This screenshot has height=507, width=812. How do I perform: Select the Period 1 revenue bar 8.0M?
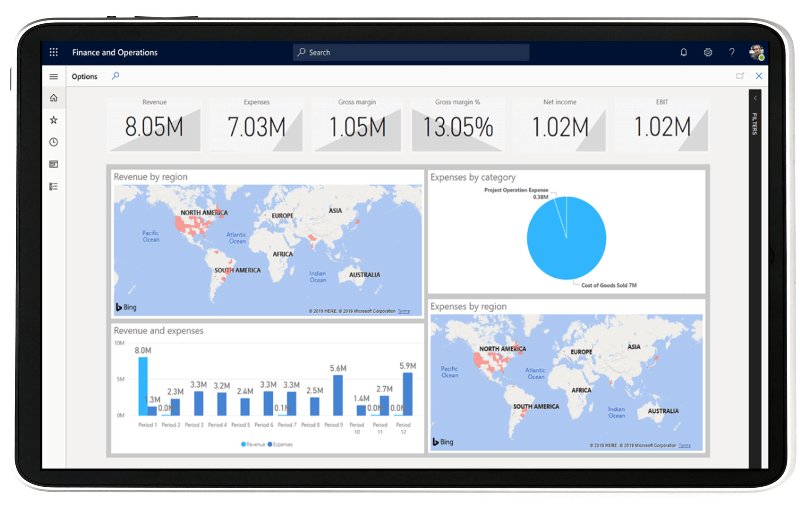tap(143, 386)
